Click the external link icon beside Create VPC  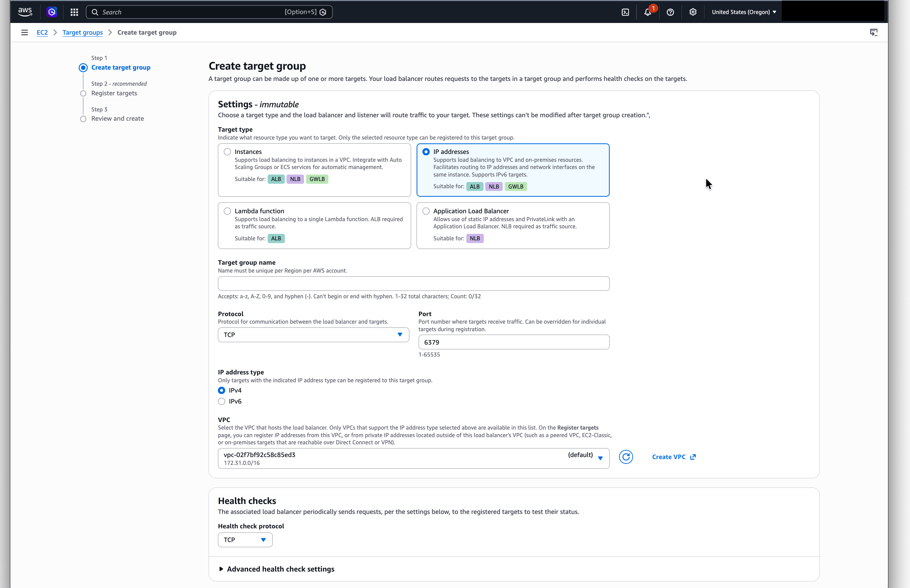tap(693, 457)
